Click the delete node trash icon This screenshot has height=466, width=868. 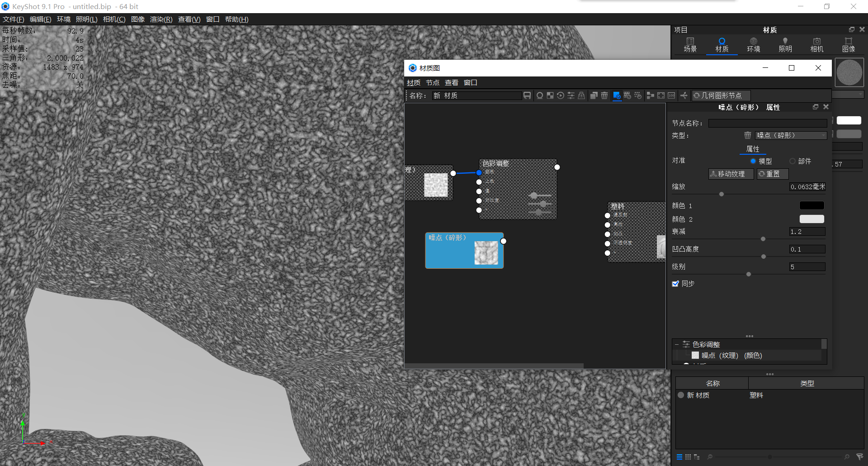(604, 95)
